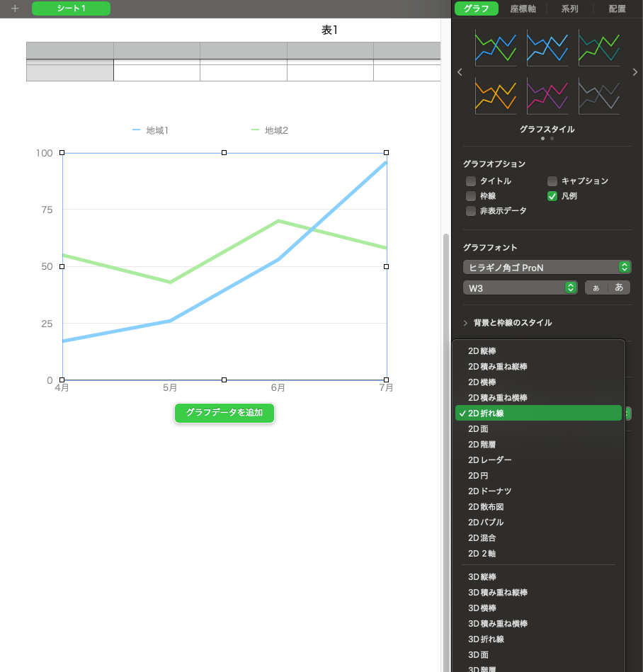Enable the キャプション checkbox
Viewport: 643px width, 672px height.
(x=552, y=181)
